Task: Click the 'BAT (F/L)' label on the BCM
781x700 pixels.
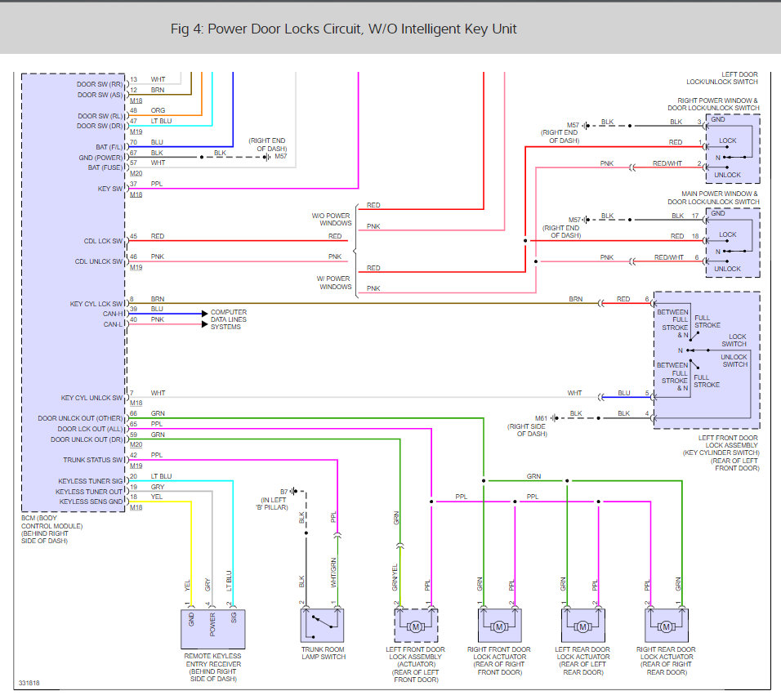Action: [x=109, y=147]
